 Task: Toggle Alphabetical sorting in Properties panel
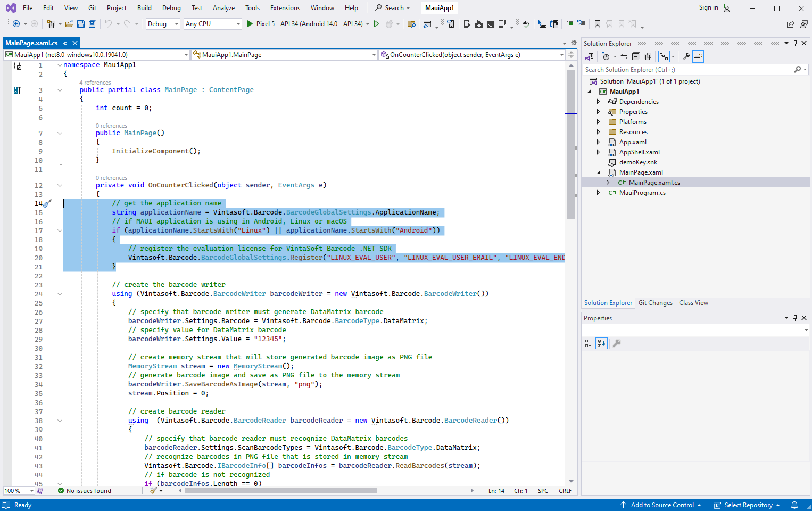point(601,343)
